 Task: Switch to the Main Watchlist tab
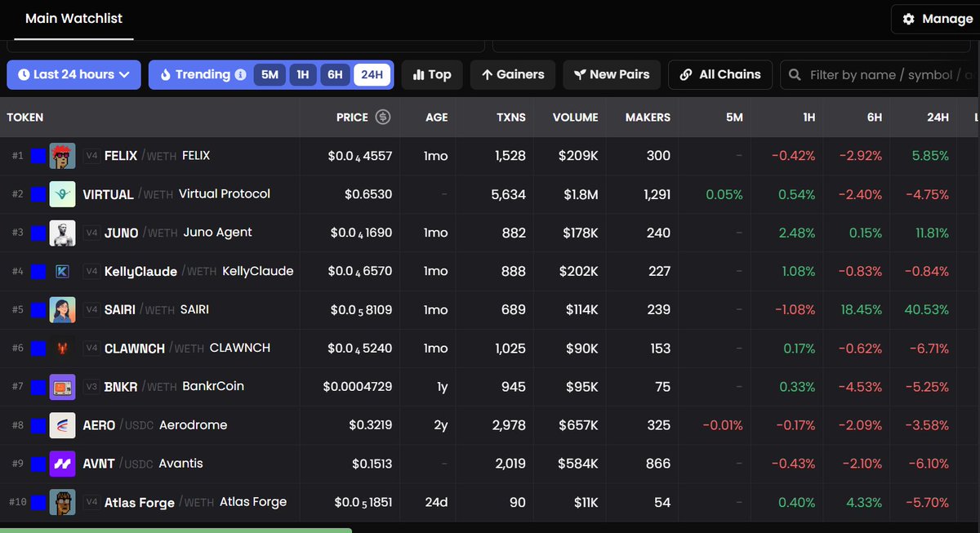(73, 18)
